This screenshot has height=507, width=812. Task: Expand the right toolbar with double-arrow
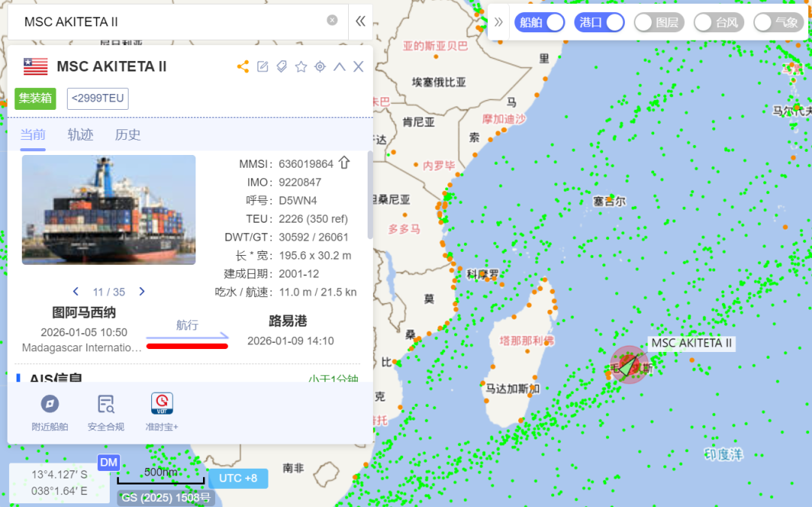tap(499, 22)
